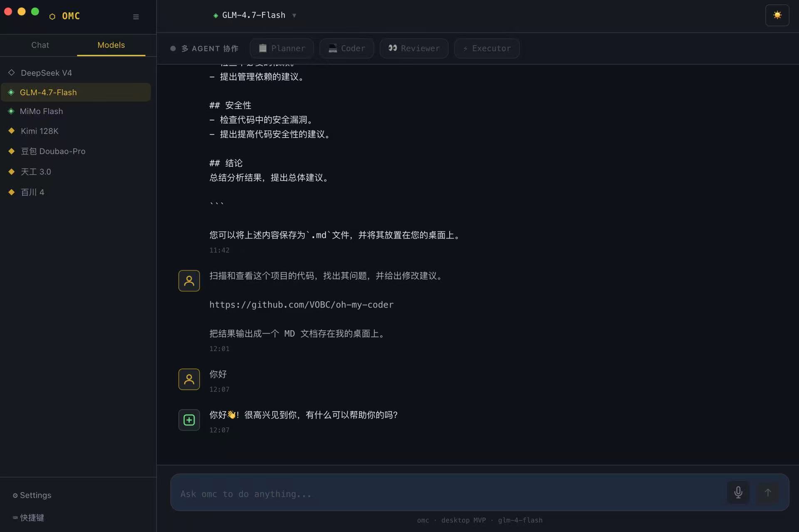The height and width of the screenshot is (532, 799).
Task: Switch to the Chat tab
Action: (40, 45)
